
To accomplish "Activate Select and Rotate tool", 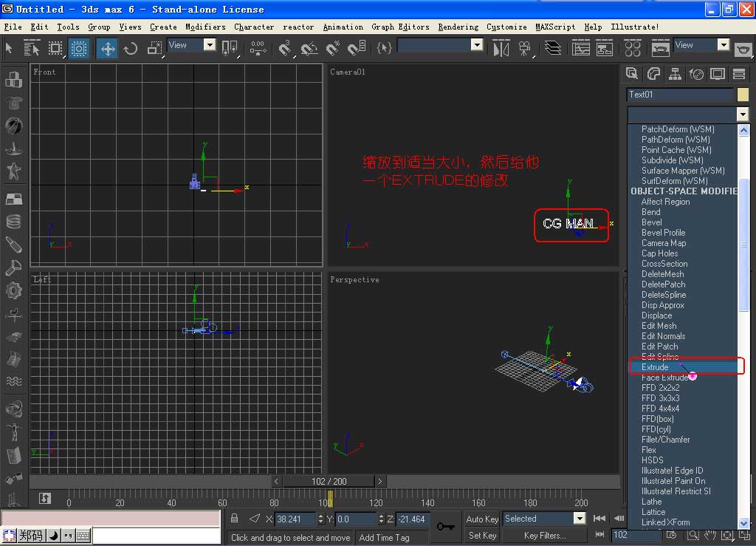I will (x=130, y=48).
